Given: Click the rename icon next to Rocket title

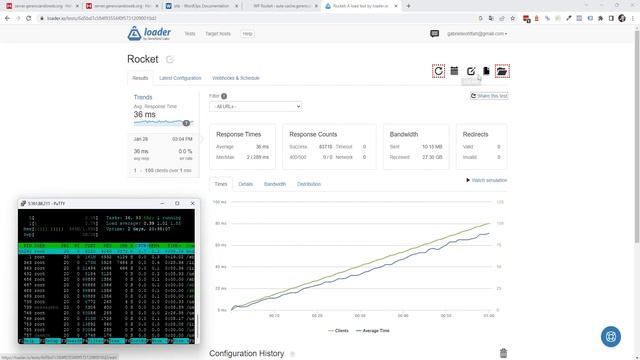Looking at the screenshot, I should [170, 60].
